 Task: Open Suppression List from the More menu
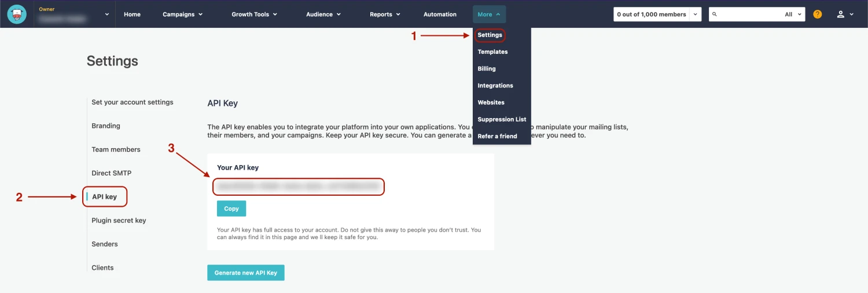pos(502,119)
